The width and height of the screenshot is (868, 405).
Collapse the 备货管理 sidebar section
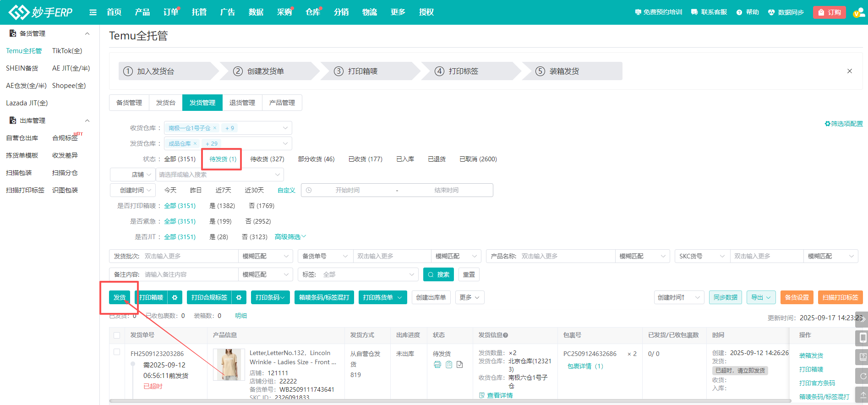pos(87,33)
